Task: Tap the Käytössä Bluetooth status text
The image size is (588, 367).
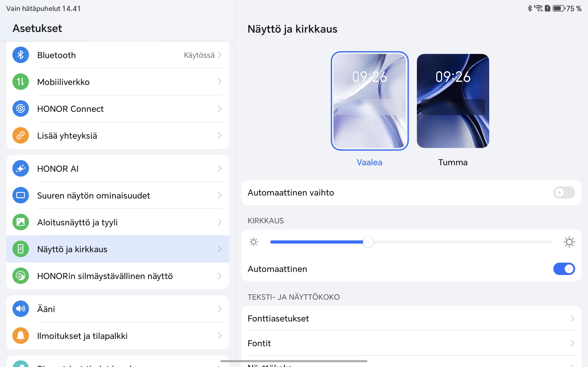Action: tap(199, 55)
